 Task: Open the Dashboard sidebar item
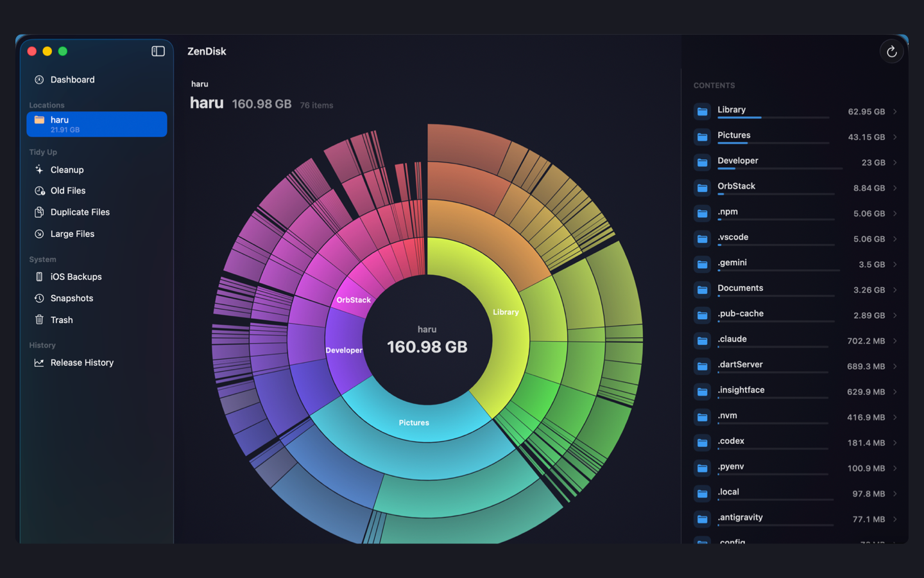tap(96, 80)
